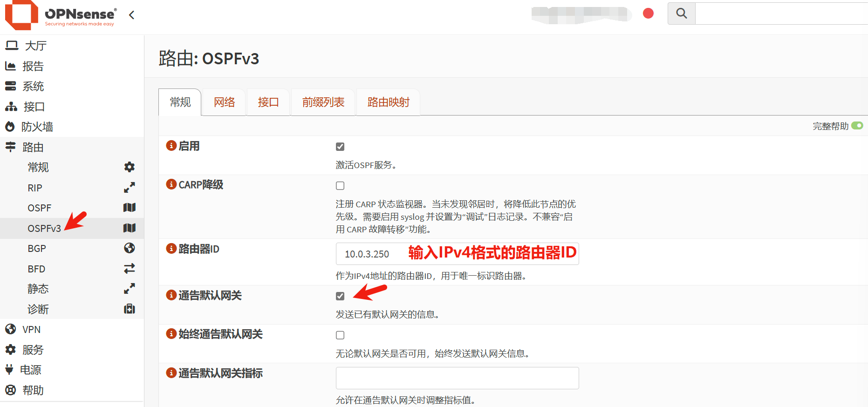Collapse the sidebar with the chevron arrow

[132, 15]
